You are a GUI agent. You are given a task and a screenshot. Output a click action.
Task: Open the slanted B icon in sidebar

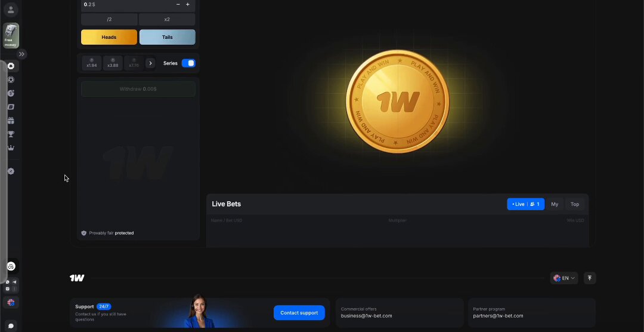(11, 107)
